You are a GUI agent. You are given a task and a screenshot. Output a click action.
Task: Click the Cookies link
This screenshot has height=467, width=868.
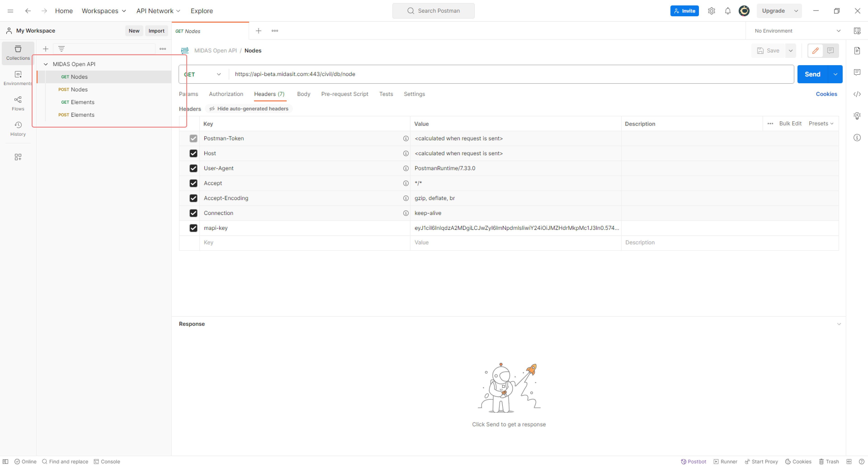click(x=826, y=94)
